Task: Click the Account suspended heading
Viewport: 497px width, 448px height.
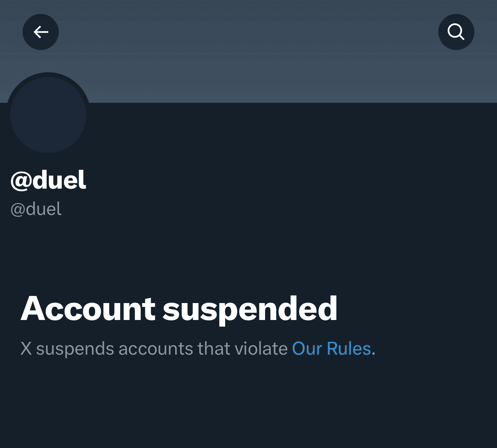Action: click(180, 309)
